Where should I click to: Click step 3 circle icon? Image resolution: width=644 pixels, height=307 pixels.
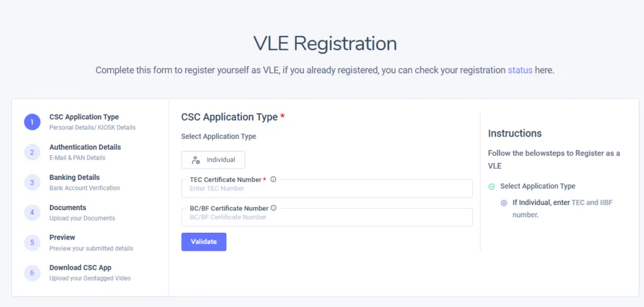[32, 182]
